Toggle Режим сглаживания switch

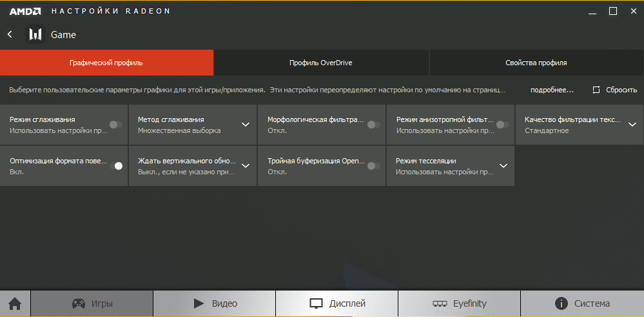point(116,125)
